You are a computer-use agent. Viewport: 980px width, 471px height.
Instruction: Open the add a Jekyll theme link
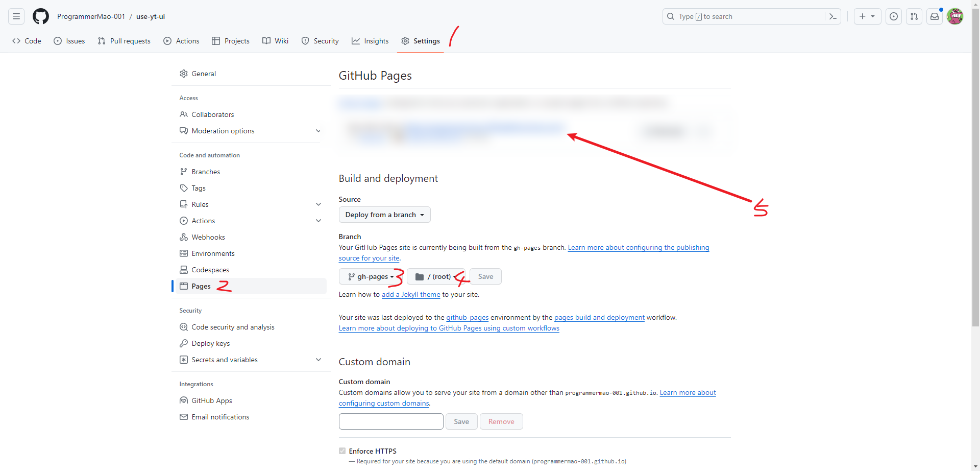pyautogui.click(x=411, y=294)
